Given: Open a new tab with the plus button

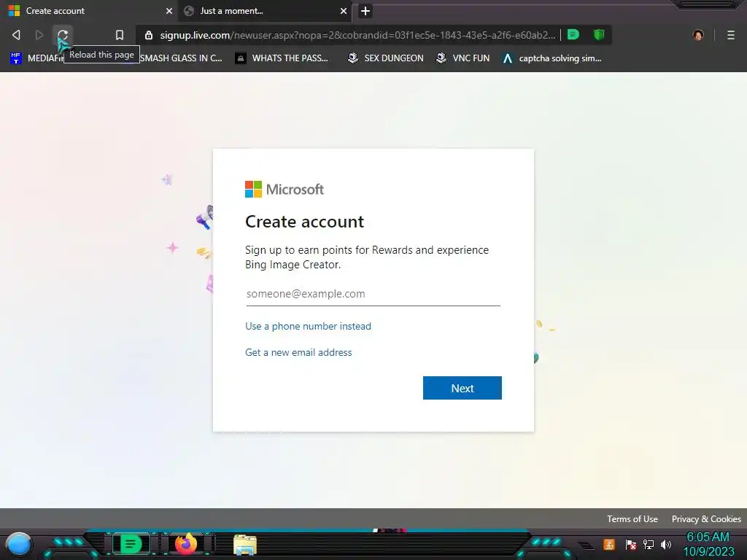Looking at the screenshot, I should (365, 11).
